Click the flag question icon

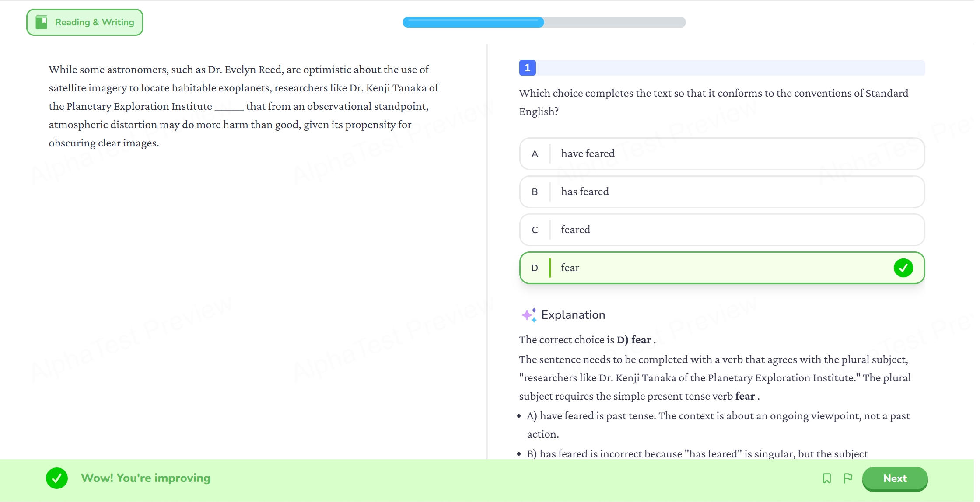coord(848,478)
